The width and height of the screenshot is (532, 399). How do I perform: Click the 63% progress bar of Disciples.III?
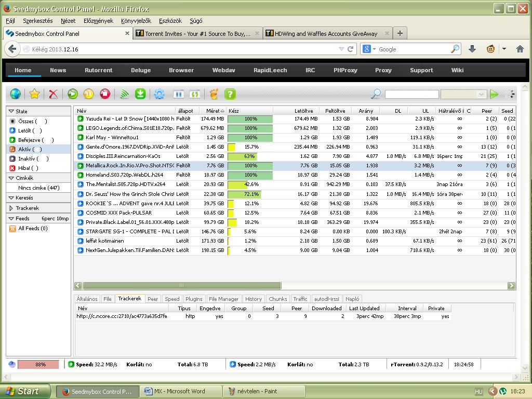pyautogui.click(x=250, y=156)
